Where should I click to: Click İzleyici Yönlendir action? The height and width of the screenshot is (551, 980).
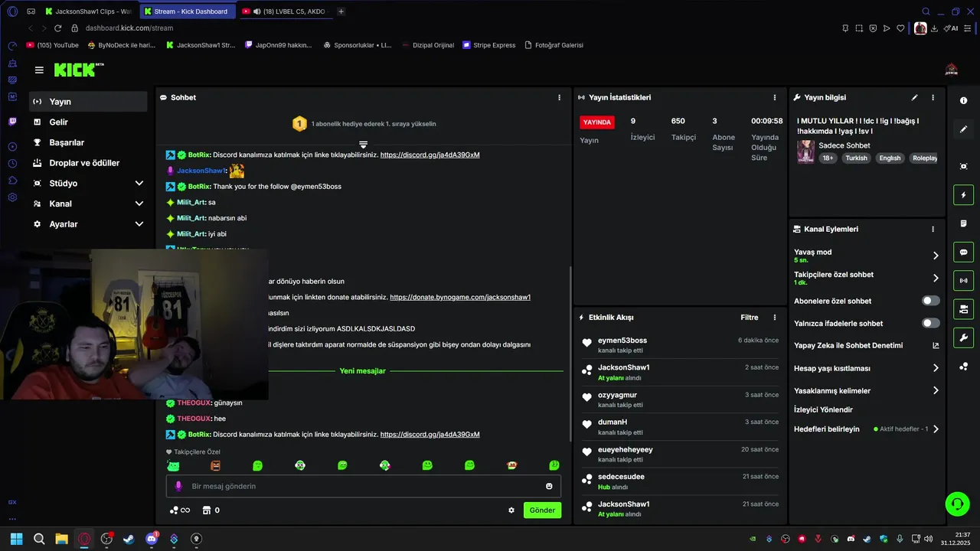(x=823, y=409)
